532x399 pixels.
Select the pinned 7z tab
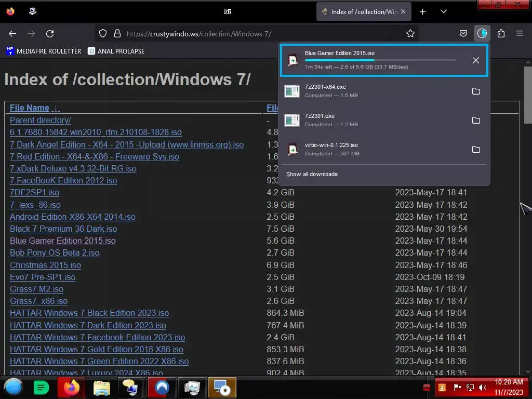[x=228, y=11]
